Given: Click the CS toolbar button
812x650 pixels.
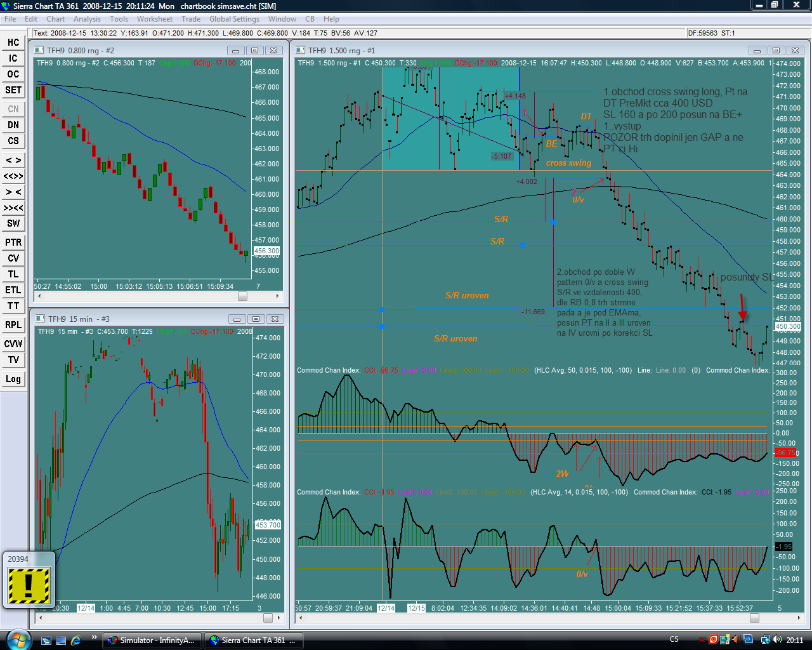Looking at the screenshot, I should [13, 141].
